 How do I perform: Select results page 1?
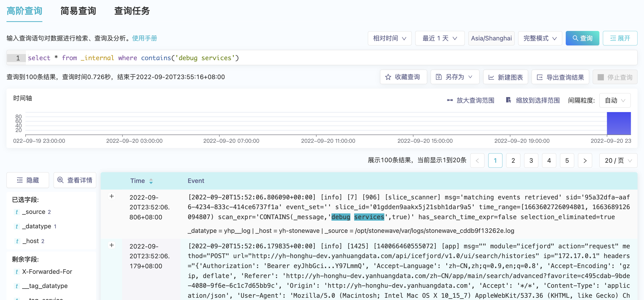pyautogui.click(x=495, y=160)
